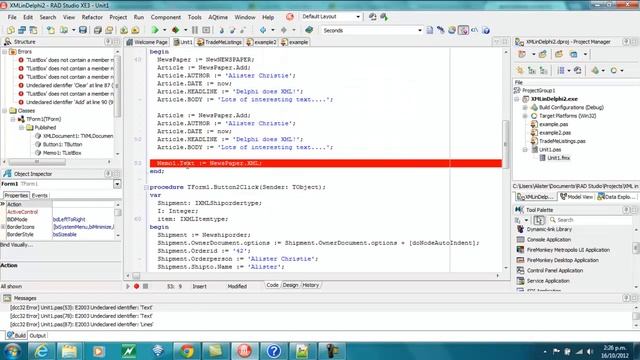The image size is (640, 360).
Task: Click the Bind Visually link
Action: [17, 245]
